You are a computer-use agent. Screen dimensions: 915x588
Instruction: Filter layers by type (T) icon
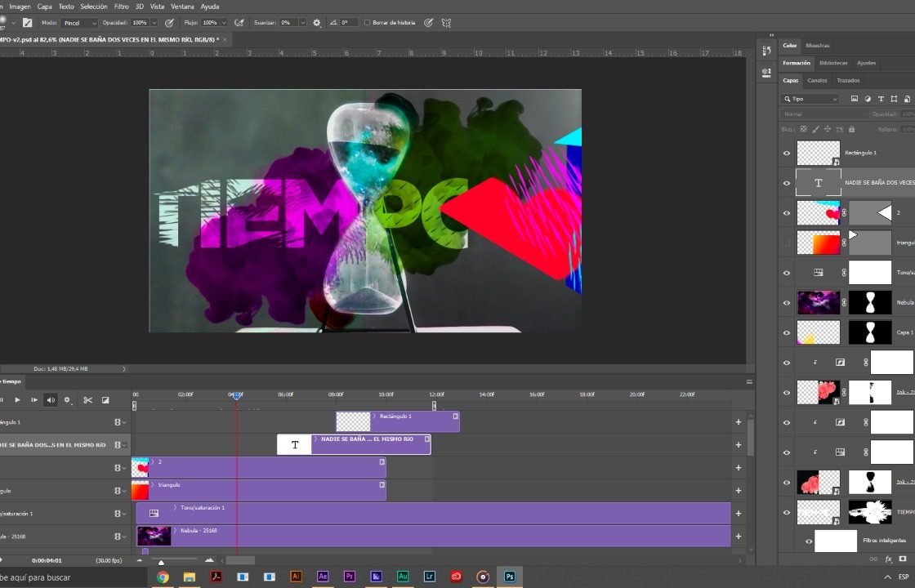[881, 99]
